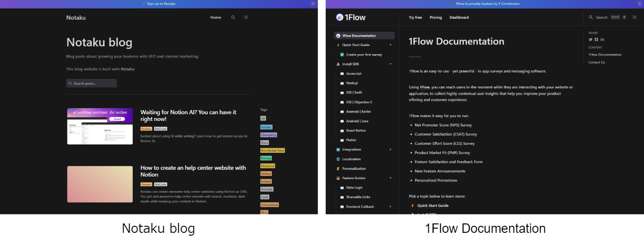
Task: Click the Data Logic page icon
Action: pyautogui.click(x=342, y=188)
